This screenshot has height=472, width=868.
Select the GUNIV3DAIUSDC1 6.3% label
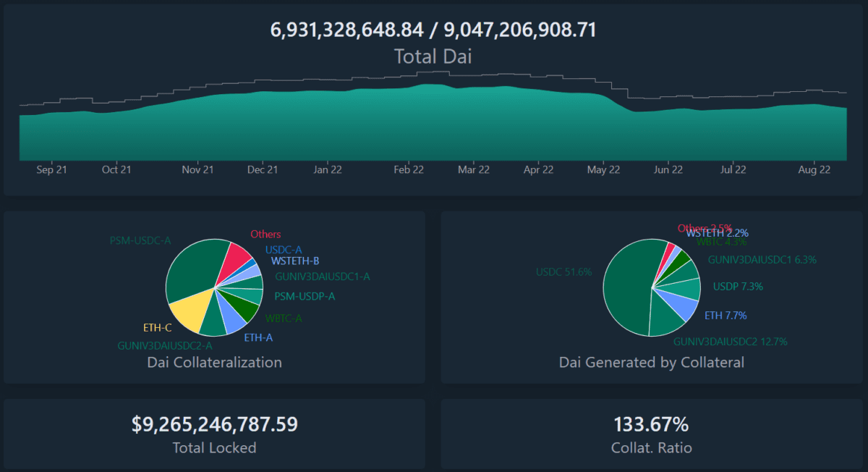(x=762, y=259)
